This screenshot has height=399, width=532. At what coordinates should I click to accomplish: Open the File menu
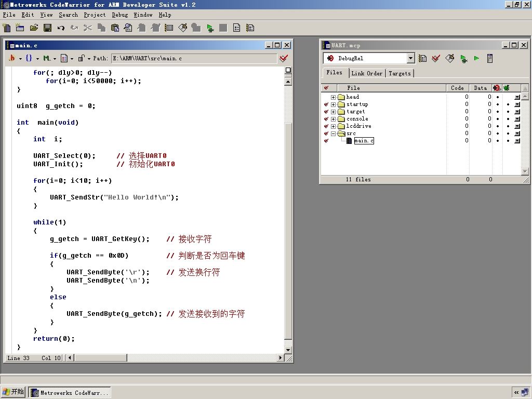9,15
